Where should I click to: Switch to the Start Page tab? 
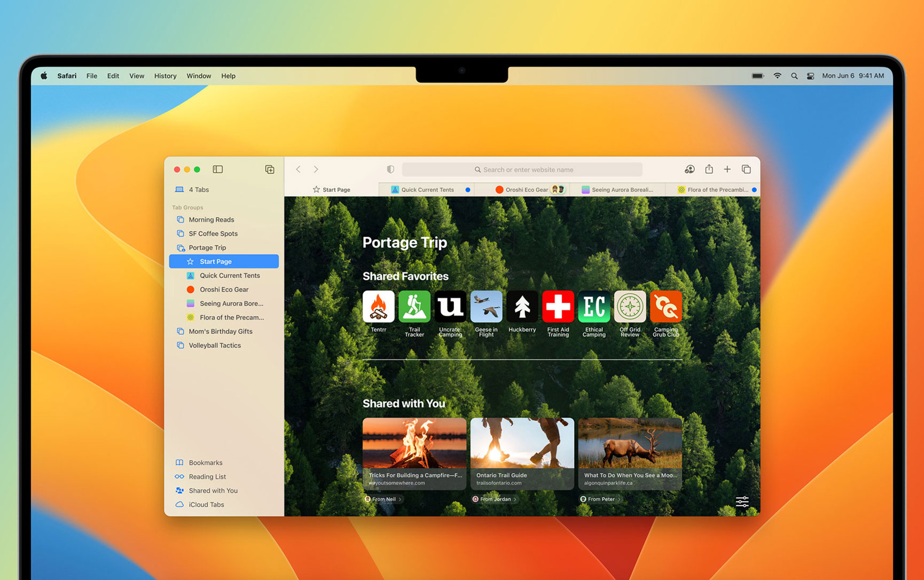tap(331, 190)
